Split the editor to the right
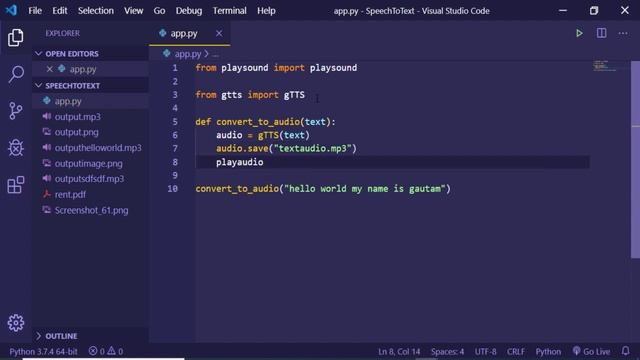Screen dimensions: 640x360 601,33
